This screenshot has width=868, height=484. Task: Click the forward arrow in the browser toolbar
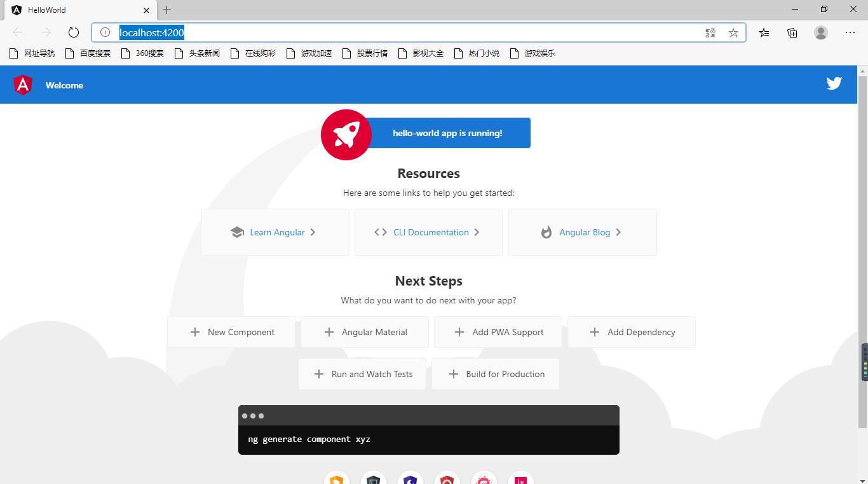click(46, 32)
